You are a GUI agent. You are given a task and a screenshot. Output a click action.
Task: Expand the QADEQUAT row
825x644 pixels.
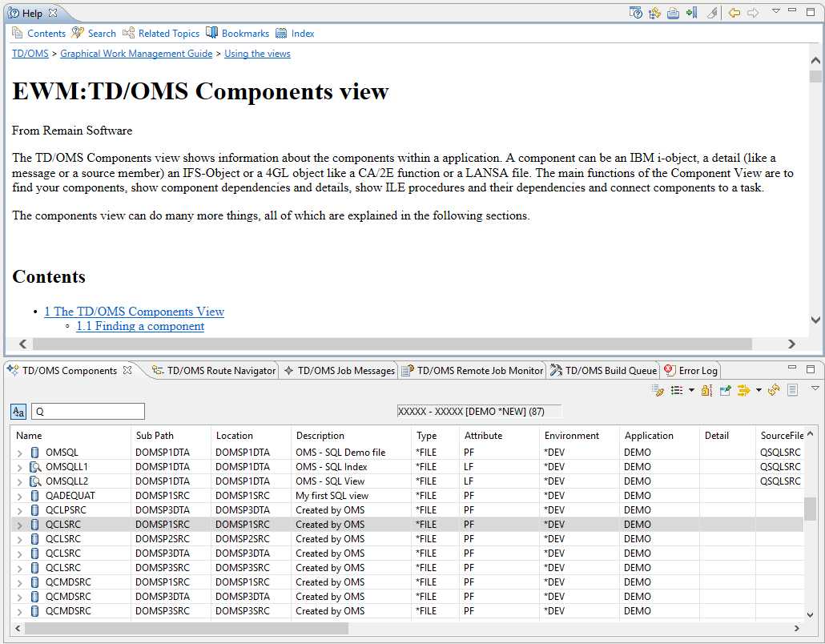click(19, 496)
